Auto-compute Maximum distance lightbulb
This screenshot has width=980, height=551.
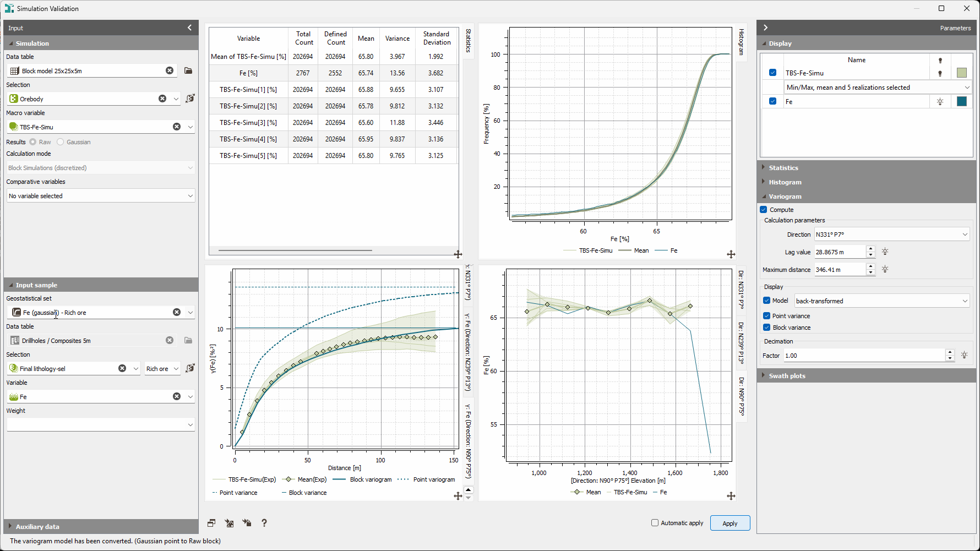[885, 269]
